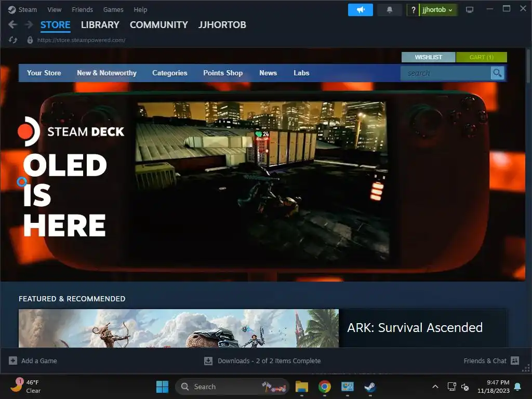
Task: Open the Labs link
Action: 301,73
